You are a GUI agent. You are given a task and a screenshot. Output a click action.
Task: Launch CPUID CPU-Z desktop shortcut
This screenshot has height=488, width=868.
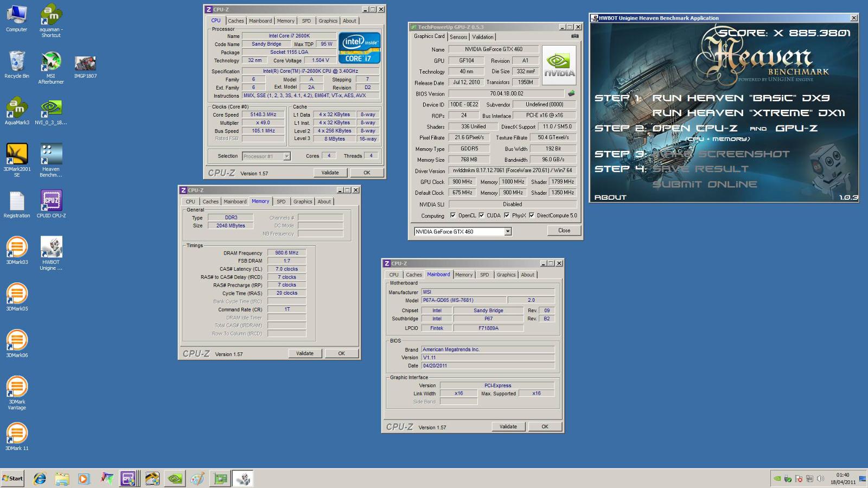point(51,205)
